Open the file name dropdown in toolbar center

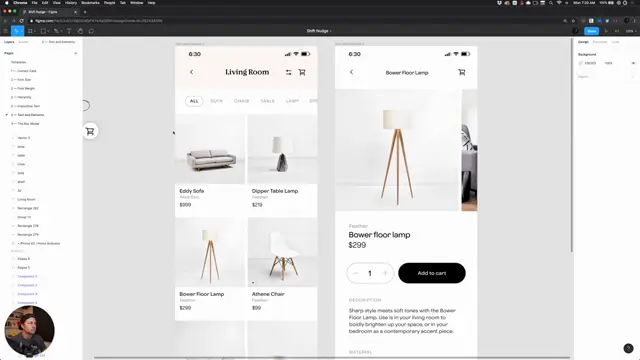pyautogui.click(x=319, y=31)
